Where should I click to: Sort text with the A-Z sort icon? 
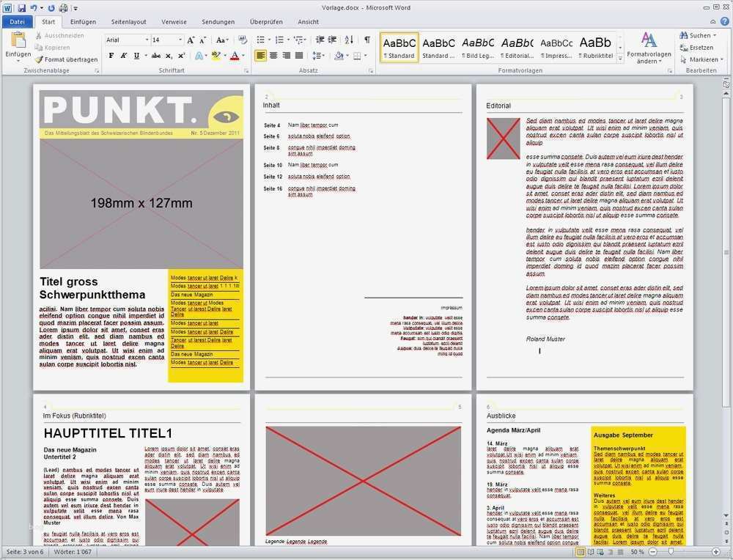[349, 40]
